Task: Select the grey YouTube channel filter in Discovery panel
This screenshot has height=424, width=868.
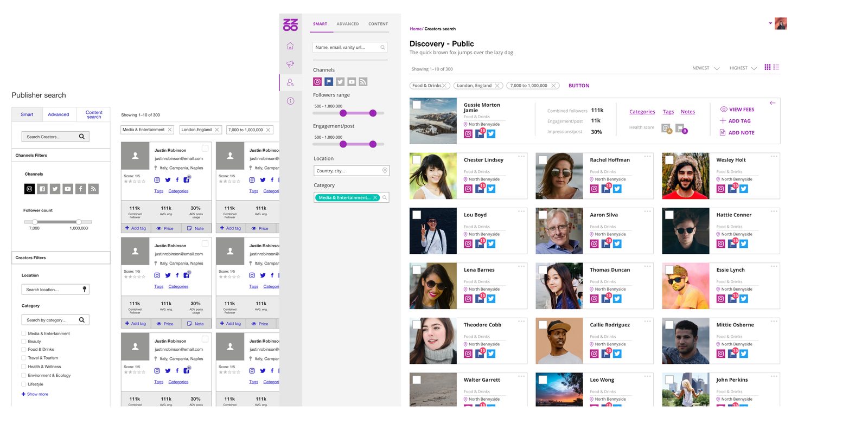Action: coord(352,82)
